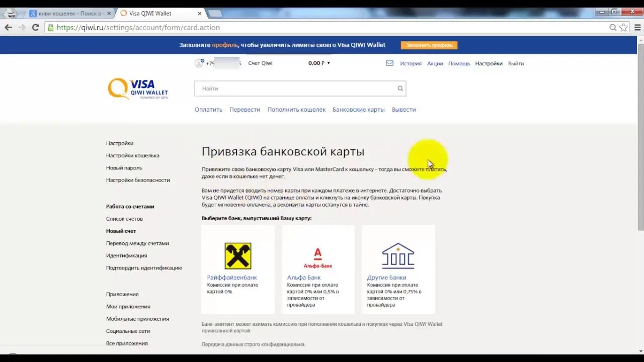
Task: Open sidebar Новый счет
Action: point(121,231)
